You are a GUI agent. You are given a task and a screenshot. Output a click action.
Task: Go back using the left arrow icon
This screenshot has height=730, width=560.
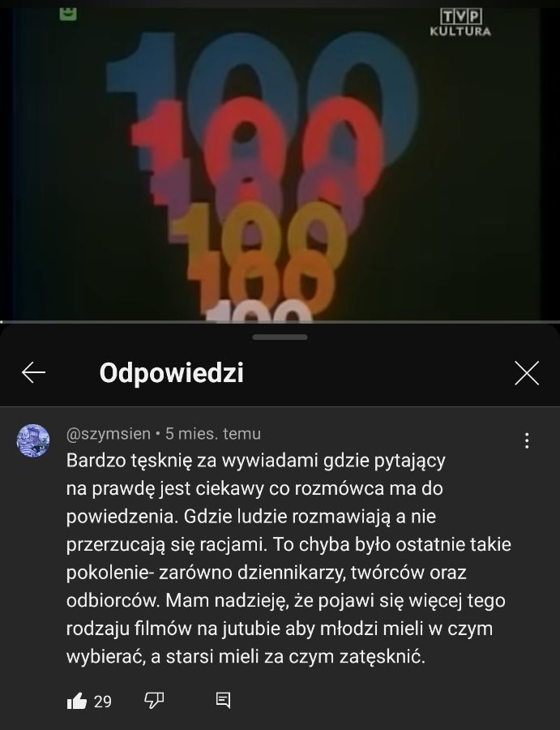pyautogui.click(x=33, y=373)
